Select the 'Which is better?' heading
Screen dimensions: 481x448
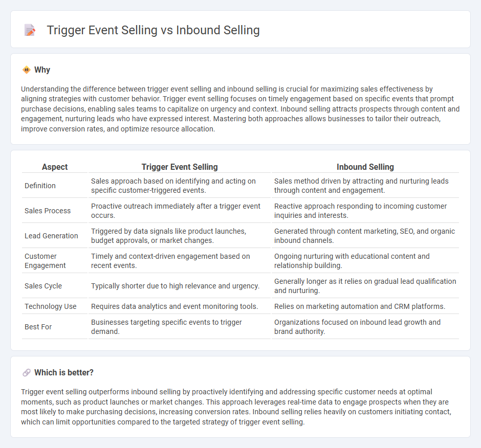[x=64, y=373]
